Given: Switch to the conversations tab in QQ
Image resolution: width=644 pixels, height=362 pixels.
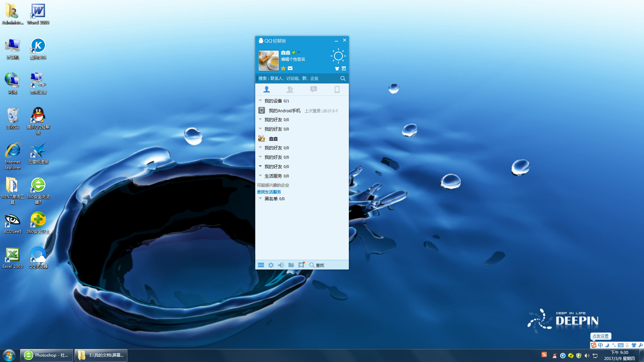Looking at the screenshot, I should pos(314,89).
